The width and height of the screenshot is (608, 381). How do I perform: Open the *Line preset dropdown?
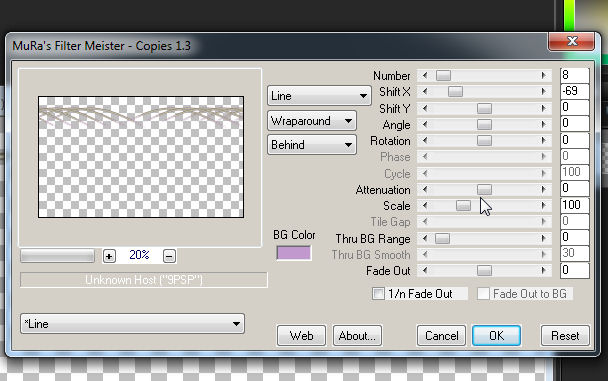tap(132, 324)
